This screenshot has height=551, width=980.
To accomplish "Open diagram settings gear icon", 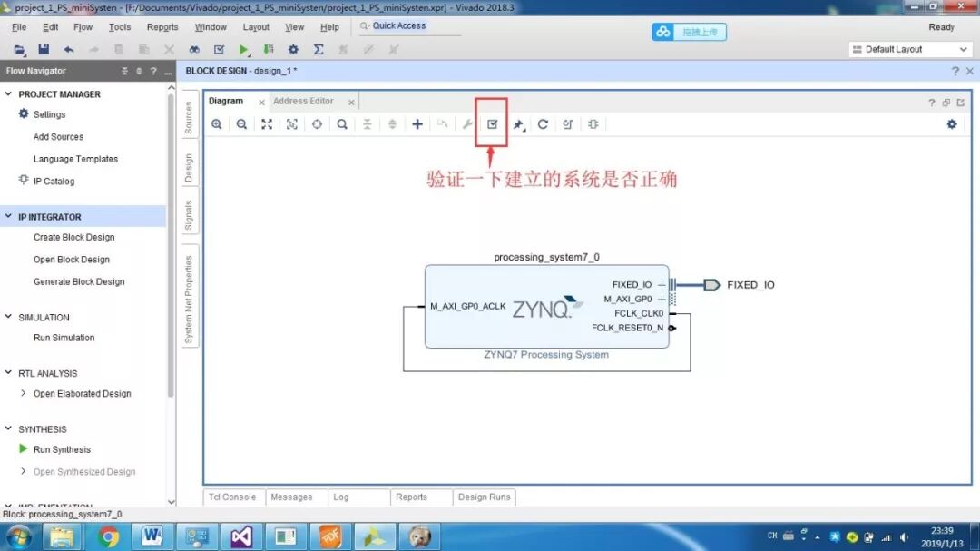I will (952, 123).
